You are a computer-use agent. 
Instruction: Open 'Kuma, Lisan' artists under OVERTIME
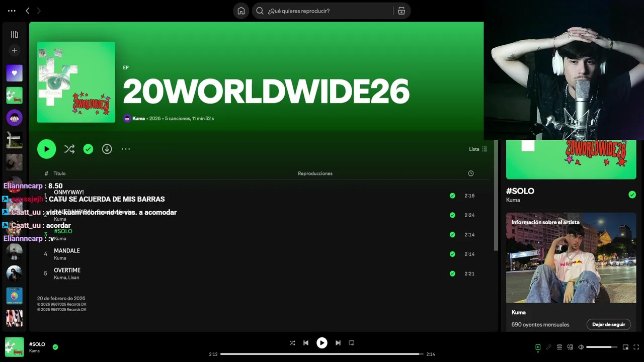click(x=66, y=278)
